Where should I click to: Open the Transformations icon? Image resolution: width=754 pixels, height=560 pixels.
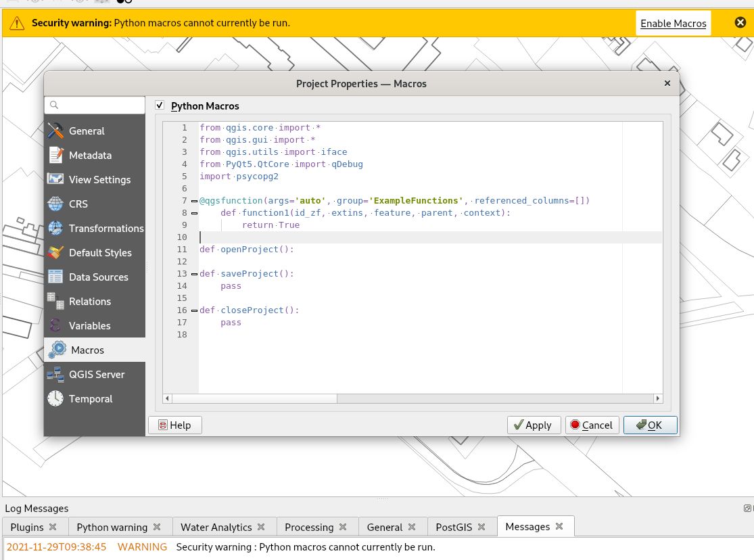pyautogui.click(x=55, y=228)
